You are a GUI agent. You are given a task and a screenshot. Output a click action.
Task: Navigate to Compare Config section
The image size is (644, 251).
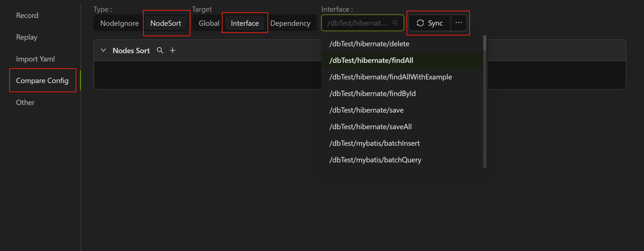42,80
